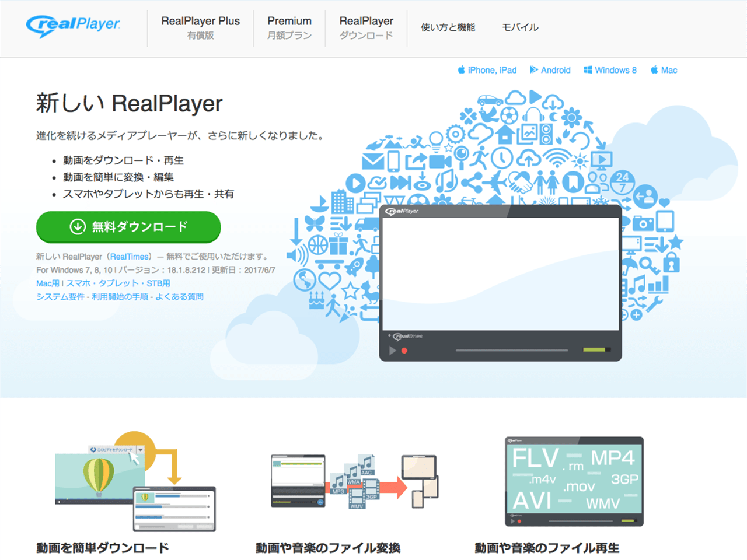The width and height of the screenshot is (747, 560).
Task: Click the birthday cake icon in cloud graphic
Action: click(x=316, y=300)
